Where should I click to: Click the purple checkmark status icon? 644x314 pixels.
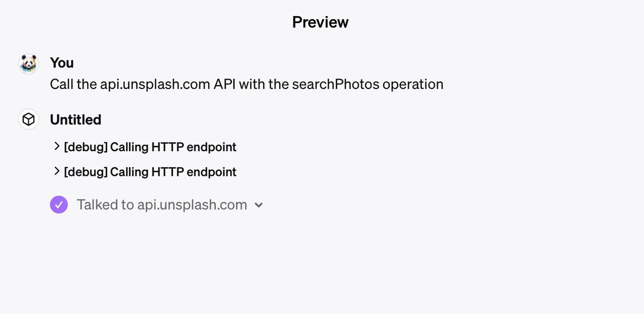click(59, 204)
